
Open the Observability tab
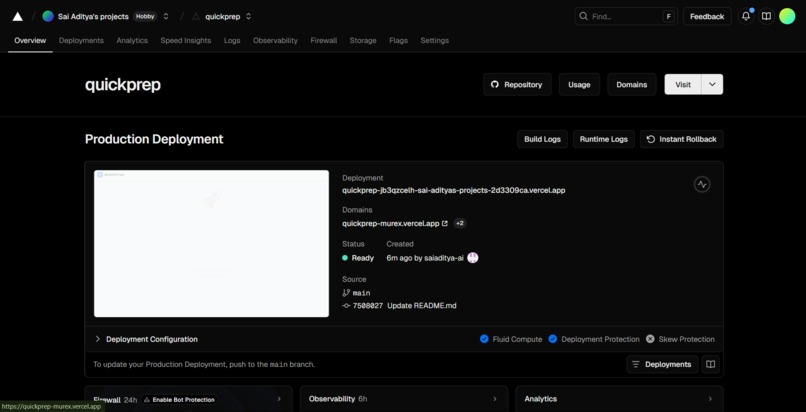point(275,41)
